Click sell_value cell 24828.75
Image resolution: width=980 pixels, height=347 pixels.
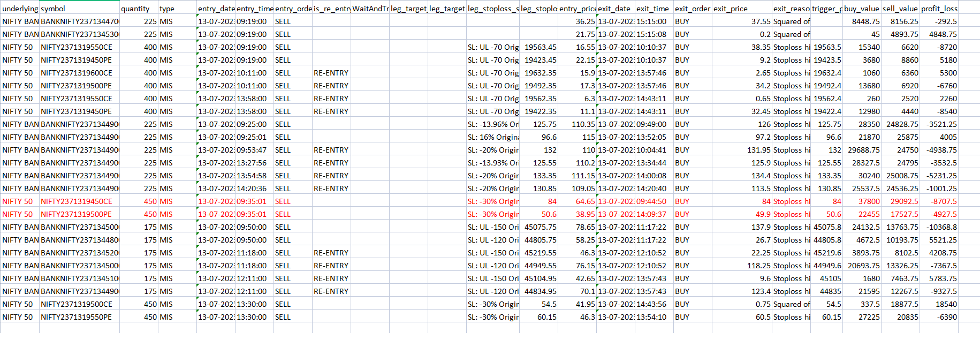coord(900,124)
